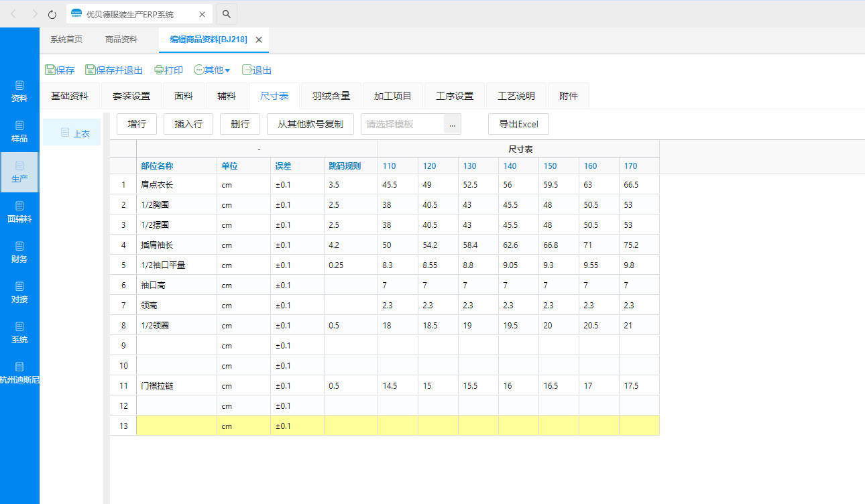This screenshot has height=504, width=865.
Task: Open template picker ellipsis button
Action: [x=453, y=124]
